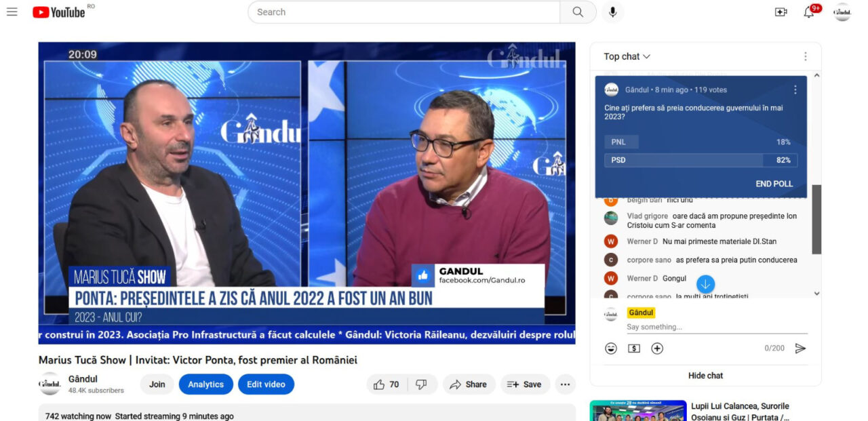
Task: Open video Analytics
Action: (206, 384)
